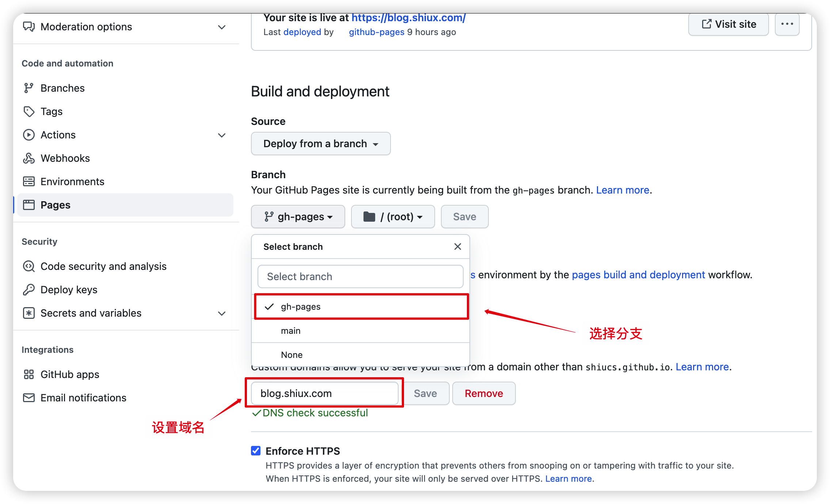Screen dimensions: 830x504
Task: Click the folder icon in root selector
Action: 369,217
